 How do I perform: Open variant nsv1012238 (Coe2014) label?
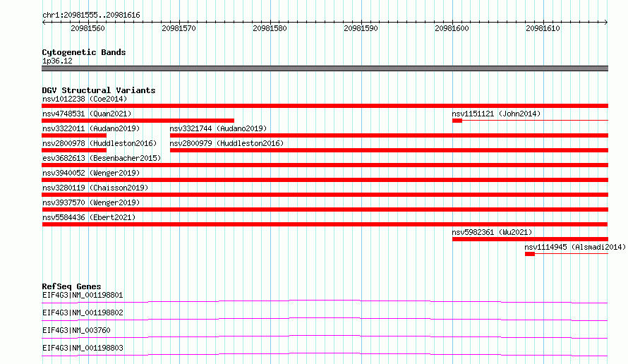(85, 99)
